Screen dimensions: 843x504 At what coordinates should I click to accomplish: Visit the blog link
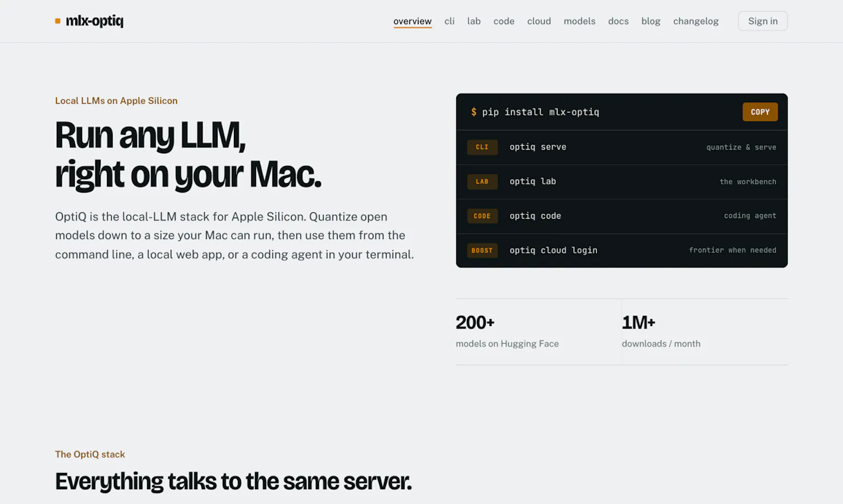651,21
